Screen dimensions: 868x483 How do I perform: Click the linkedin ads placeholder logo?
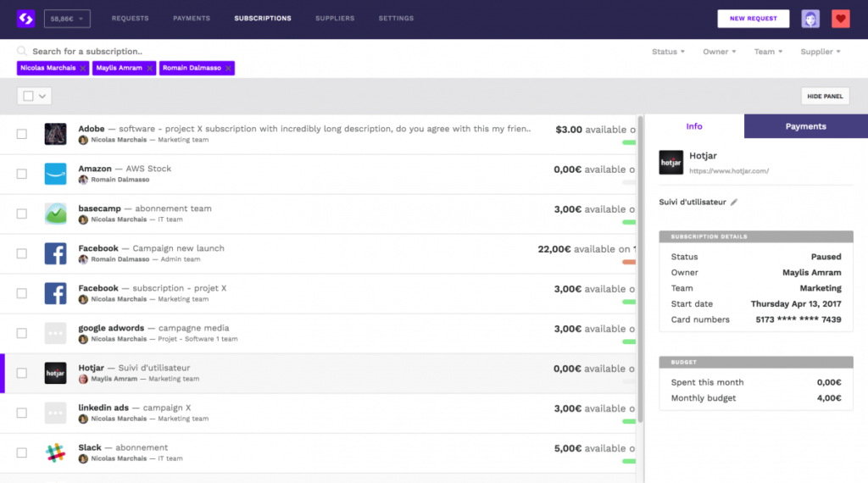tap(55, 413)
